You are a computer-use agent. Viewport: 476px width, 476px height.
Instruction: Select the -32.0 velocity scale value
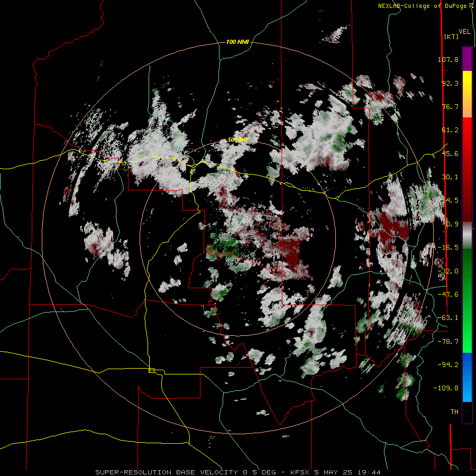click(x=448, y=271)
